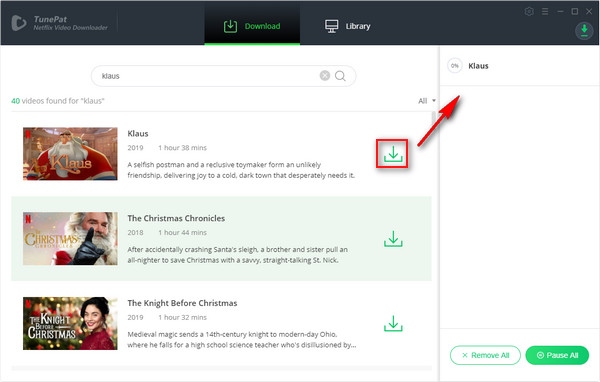
Task: Select Klaus in the download queue
Action: 520,66
